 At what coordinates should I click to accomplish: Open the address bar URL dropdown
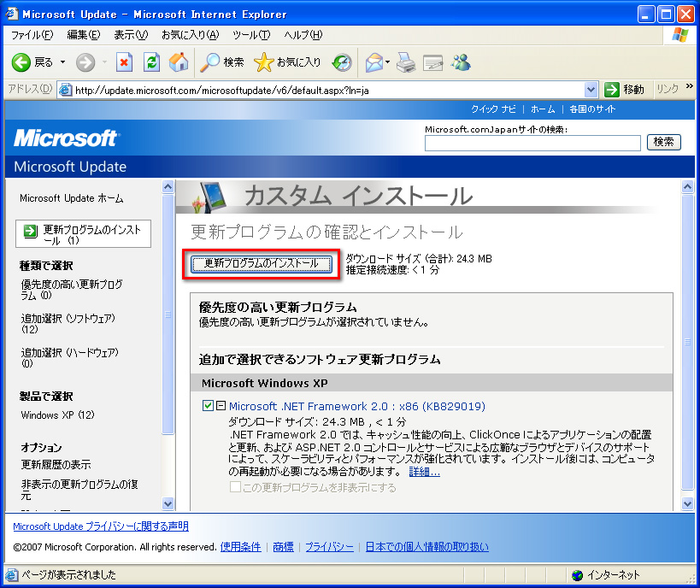[x=591, y=90]
